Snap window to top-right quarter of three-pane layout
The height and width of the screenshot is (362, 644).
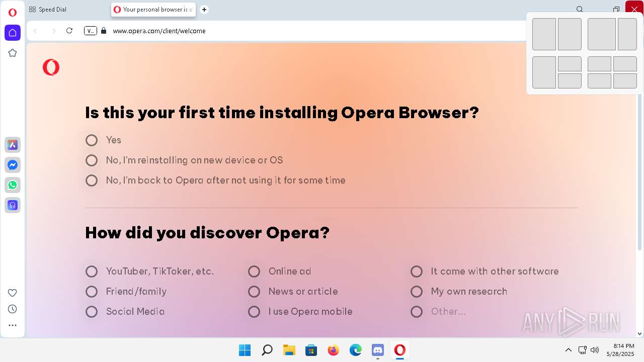(570, 64)
